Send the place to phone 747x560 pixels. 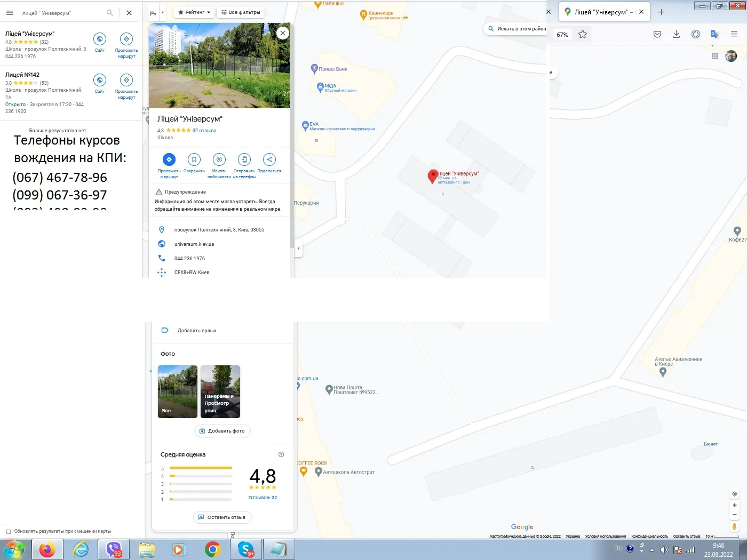coord(244,159)
